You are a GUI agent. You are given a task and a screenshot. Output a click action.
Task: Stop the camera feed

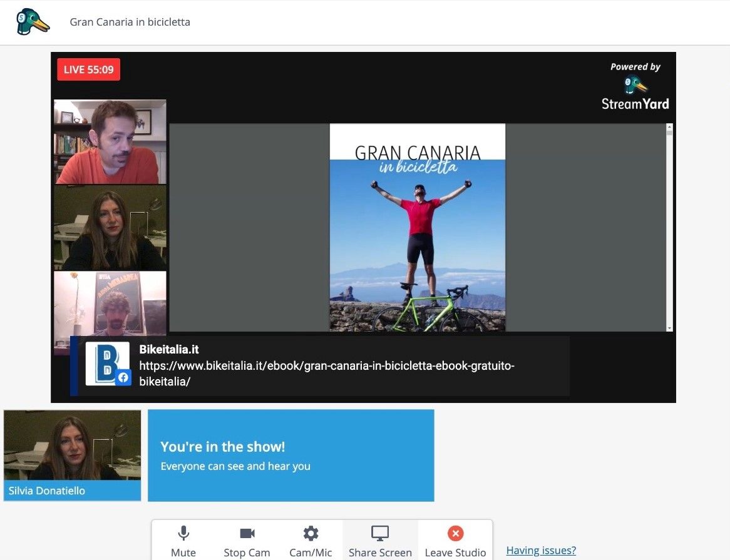(247, 541)
